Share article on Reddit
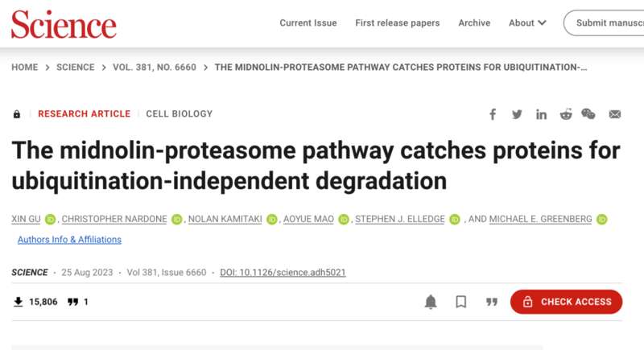The image size is (644, 350). [x=566, y=114]
